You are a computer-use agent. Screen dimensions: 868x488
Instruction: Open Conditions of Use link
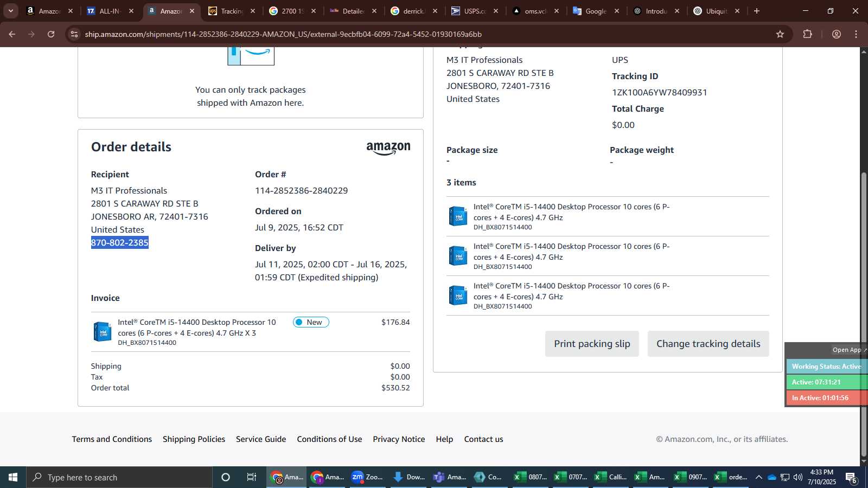(329, 439)
